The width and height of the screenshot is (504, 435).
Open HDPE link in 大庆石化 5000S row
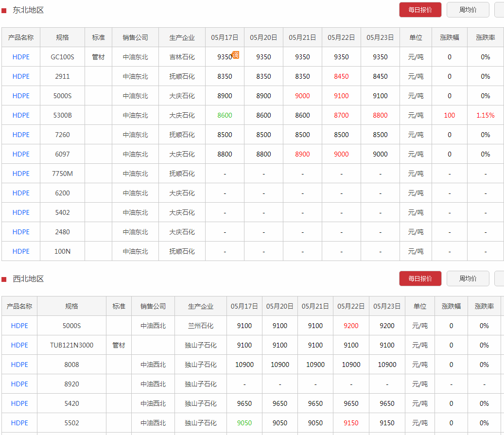tap(21, 96)
